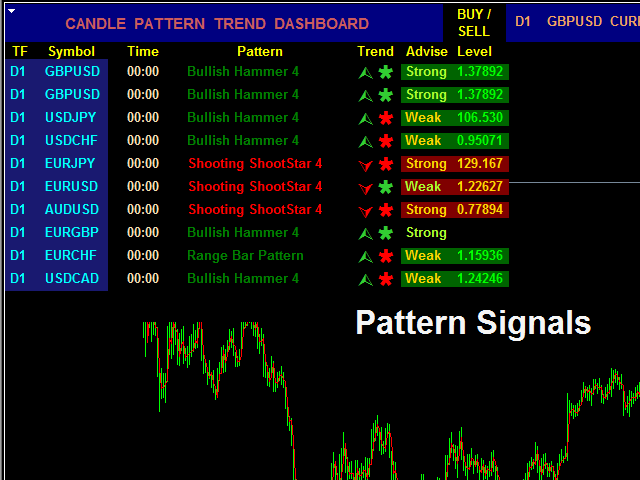
Task: Click the green up arrow in EURGBP row
Action: (366, 233)
